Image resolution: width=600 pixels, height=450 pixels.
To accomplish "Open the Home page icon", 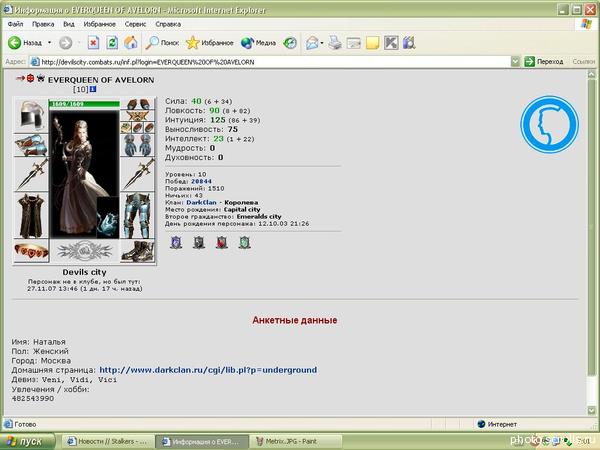I will [x=129, y=43].
